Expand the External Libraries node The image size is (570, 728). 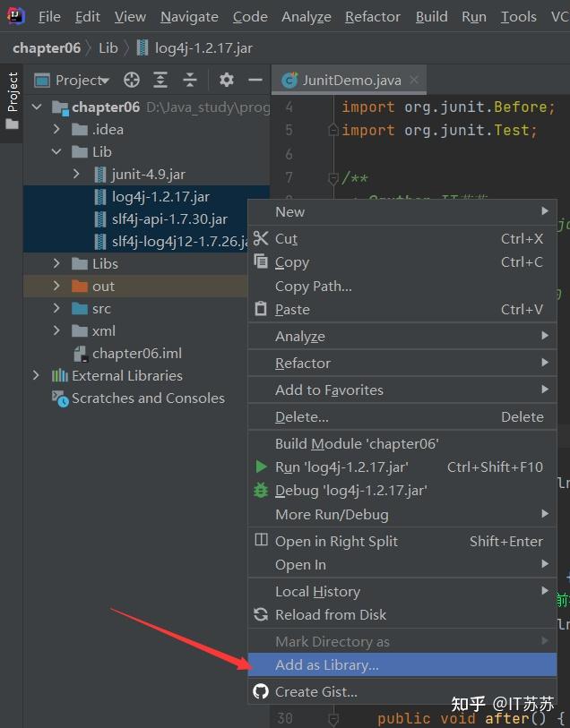click(36, 375)
